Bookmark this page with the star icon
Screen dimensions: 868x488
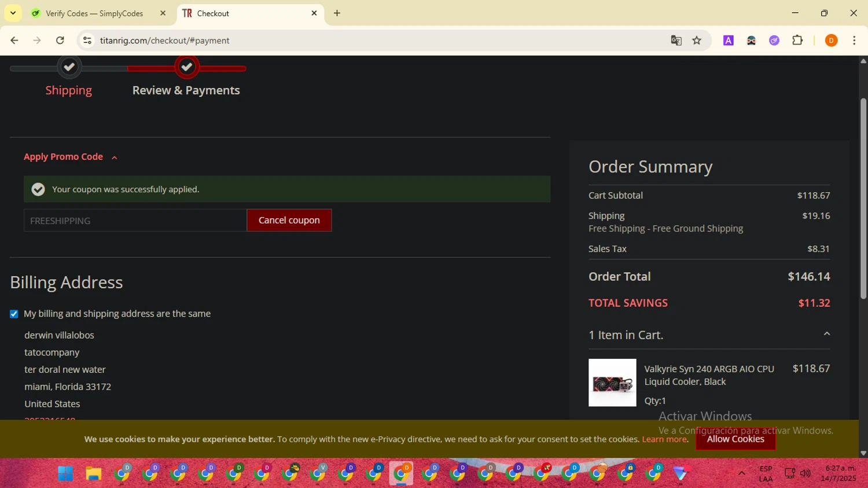[x=697, y=41]
